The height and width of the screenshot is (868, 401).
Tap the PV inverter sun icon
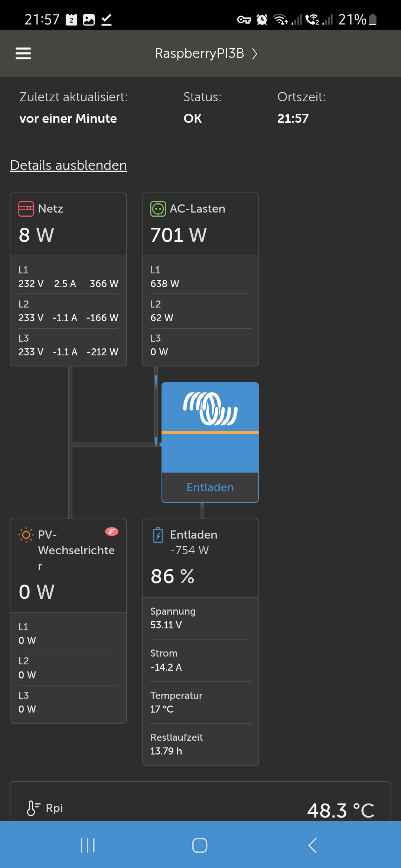coord(26,535)
